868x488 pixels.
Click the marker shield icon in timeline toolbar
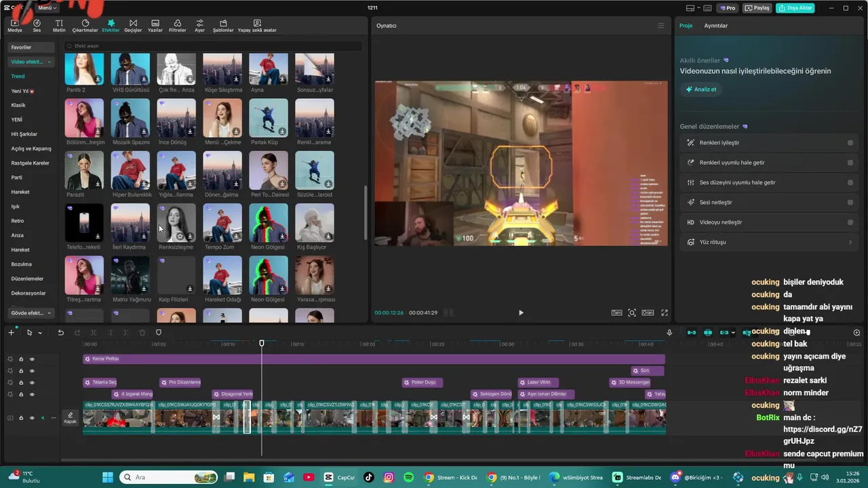[159, 333]
